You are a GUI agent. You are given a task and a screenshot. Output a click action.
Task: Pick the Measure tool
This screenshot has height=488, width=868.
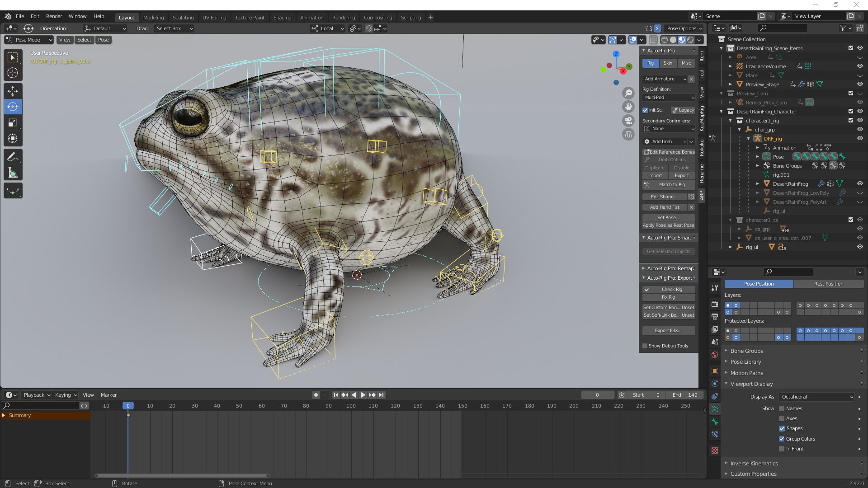pyautogui.click(x=13, y=173)
